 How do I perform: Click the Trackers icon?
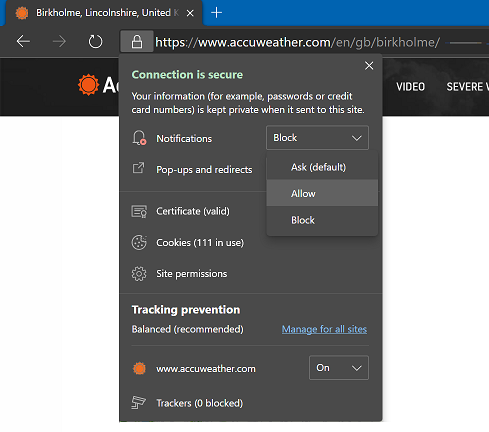(138, 403)
